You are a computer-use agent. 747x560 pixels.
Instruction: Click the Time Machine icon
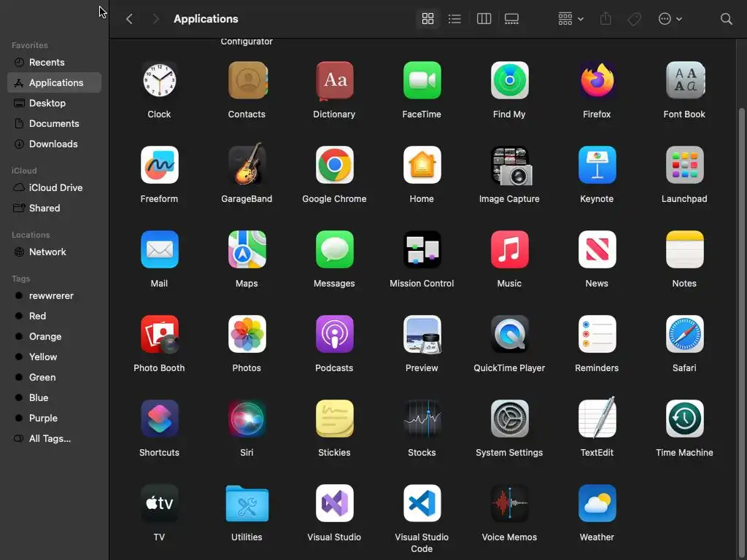coord(684,419)
